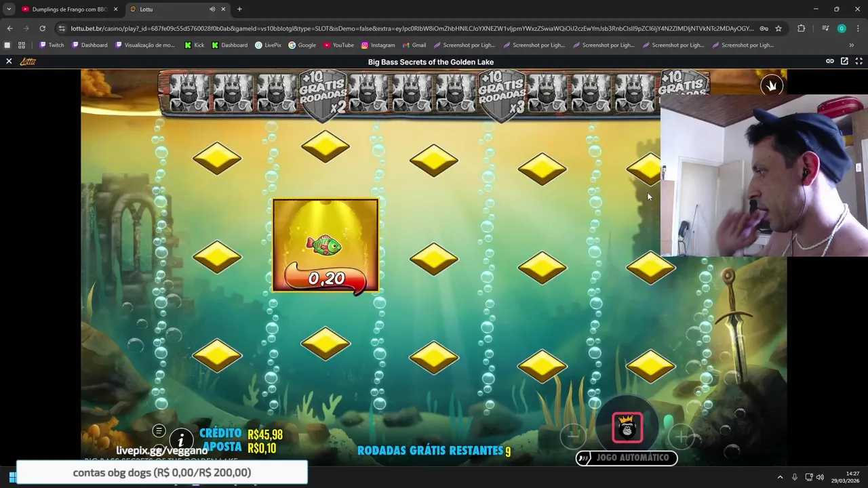Open the Visualização de mo... bookmark
The height and width of the screenshot is (488, 868).
pos(144,45)
